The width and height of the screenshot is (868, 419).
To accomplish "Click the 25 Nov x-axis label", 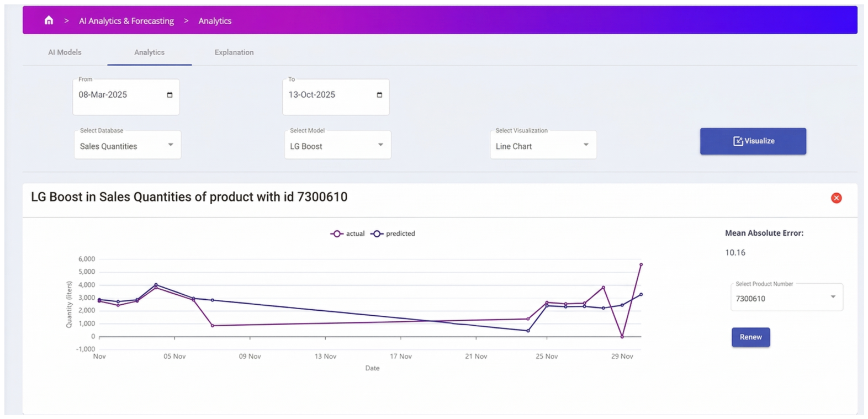I will point(547,357).
